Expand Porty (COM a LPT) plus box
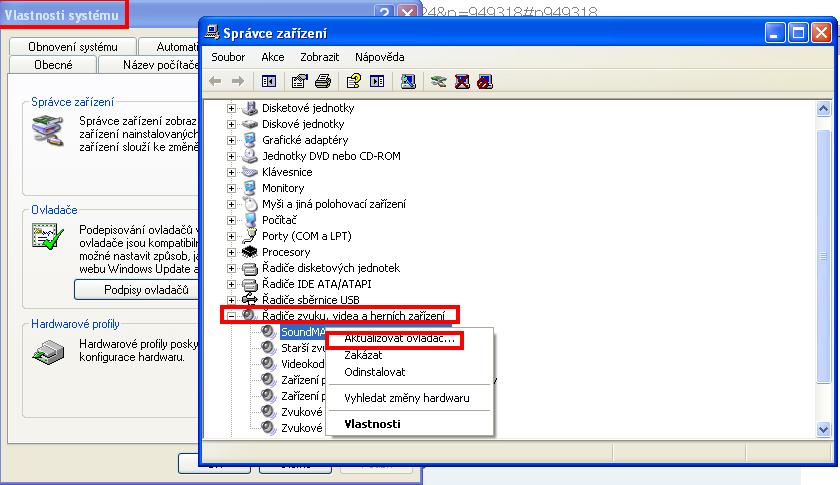Image resolution: width=840 pixels, height=485 pixels. pyautogui.click(x=231, y=236)
